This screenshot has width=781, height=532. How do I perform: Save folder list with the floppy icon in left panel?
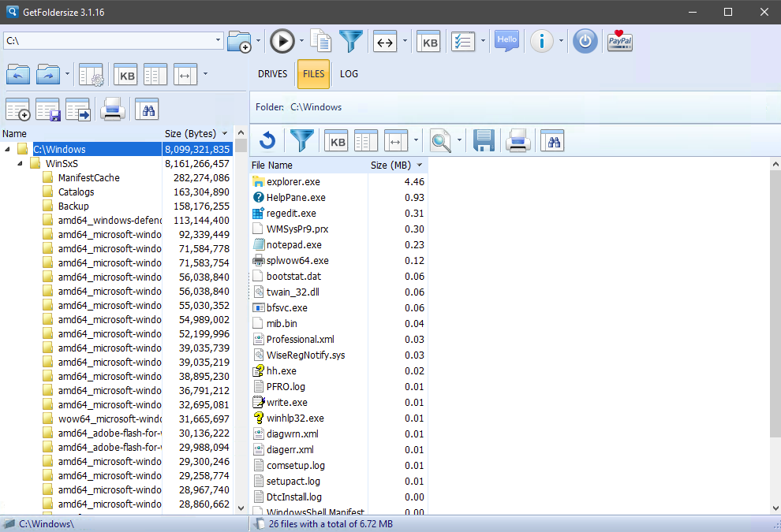pyautogui.click(x=48, y=110)
